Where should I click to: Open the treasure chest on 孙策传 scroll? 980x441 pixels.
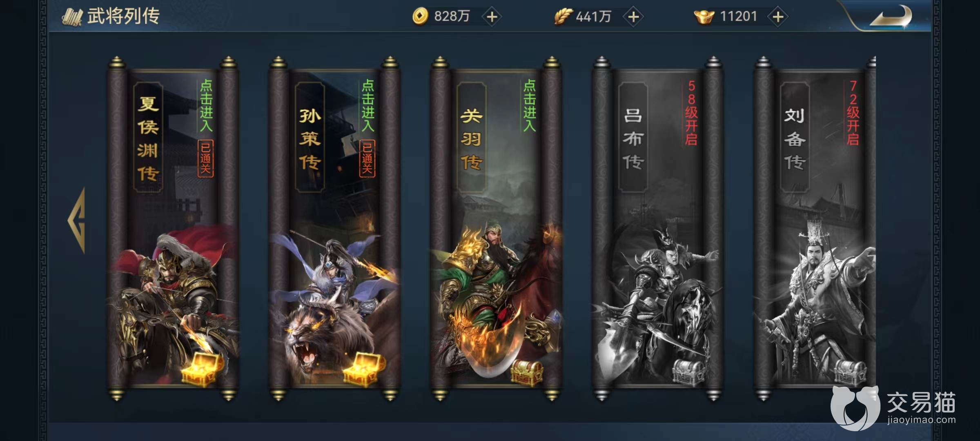click(364, 369)
